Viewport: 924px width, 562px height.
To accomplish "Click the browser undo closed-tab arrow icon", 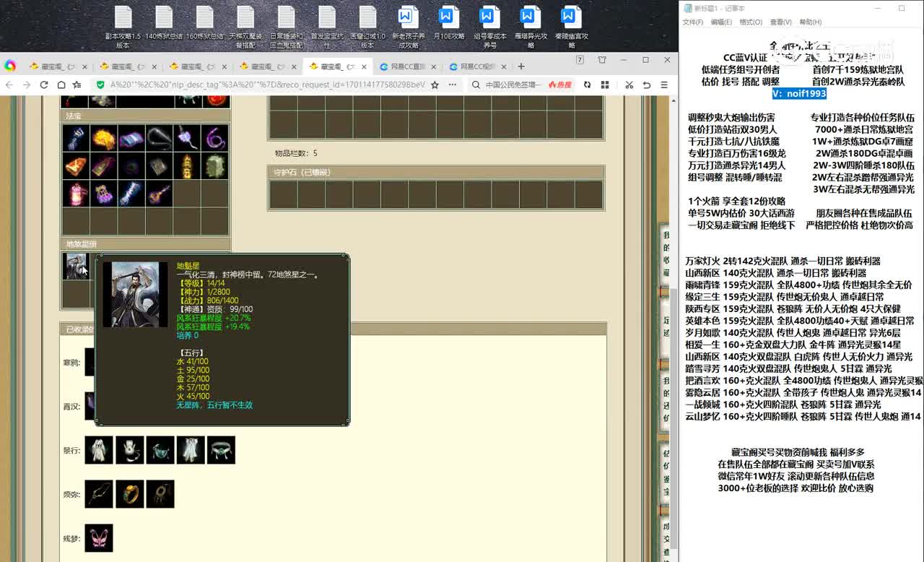I will click(646, 85).
